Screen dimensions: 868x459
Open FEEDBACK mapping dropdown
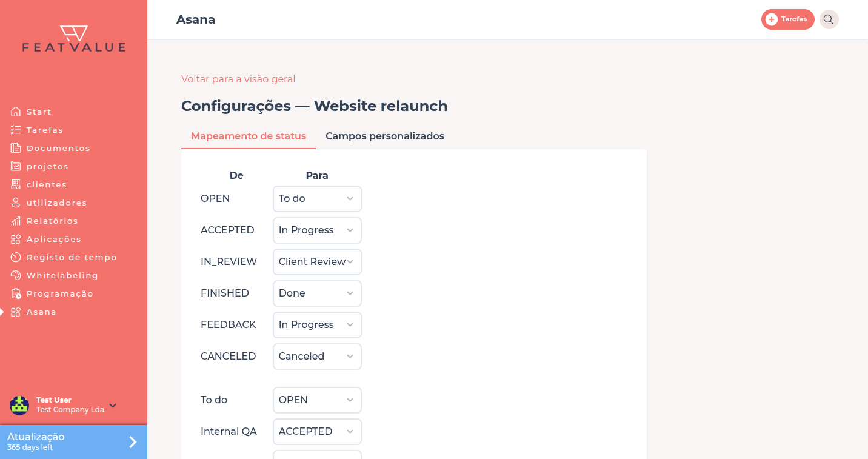[317, 325]
